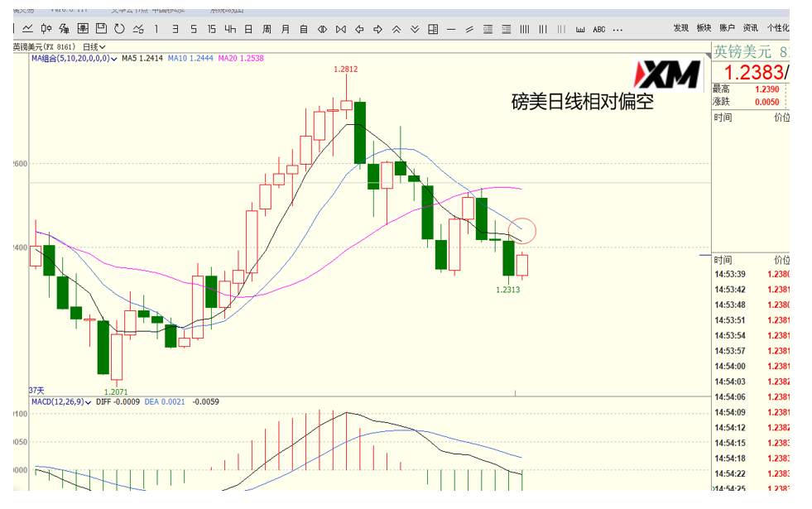Click the compress chart horizontally icon
The height and width of the screenshot is (509, 812).
[322, 30]
